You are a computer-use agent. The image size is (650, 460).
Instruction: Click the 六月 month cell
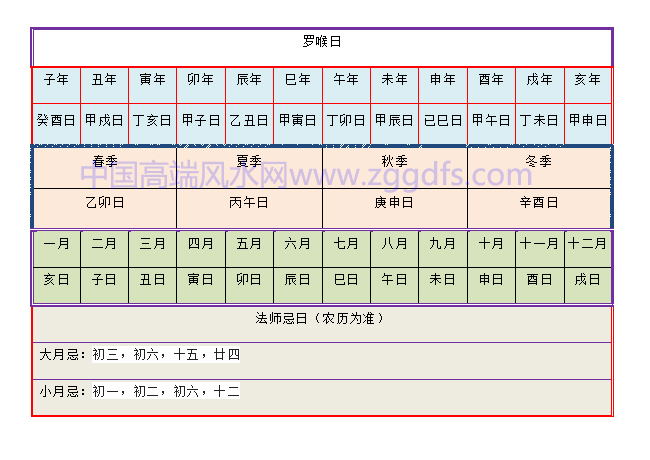point(298,249)
